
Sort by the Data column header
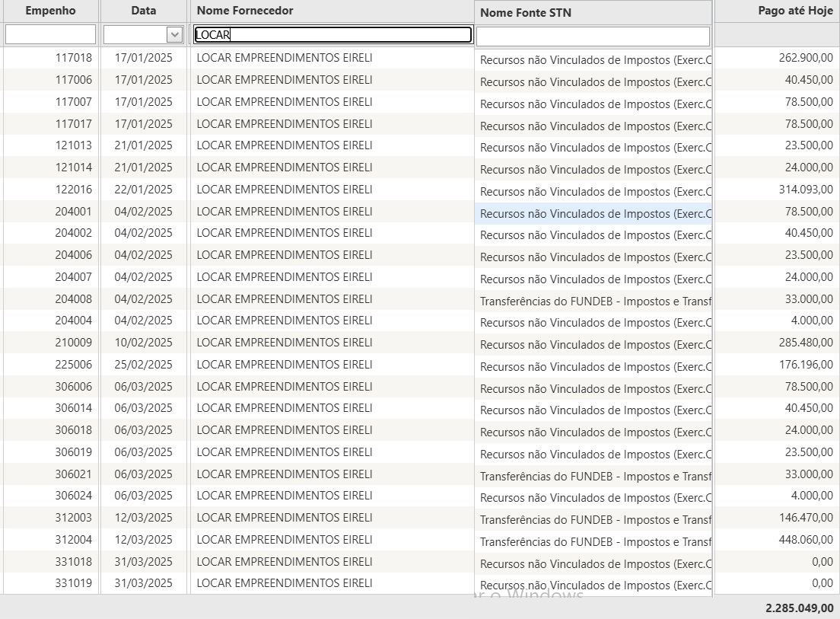(143, 11)
